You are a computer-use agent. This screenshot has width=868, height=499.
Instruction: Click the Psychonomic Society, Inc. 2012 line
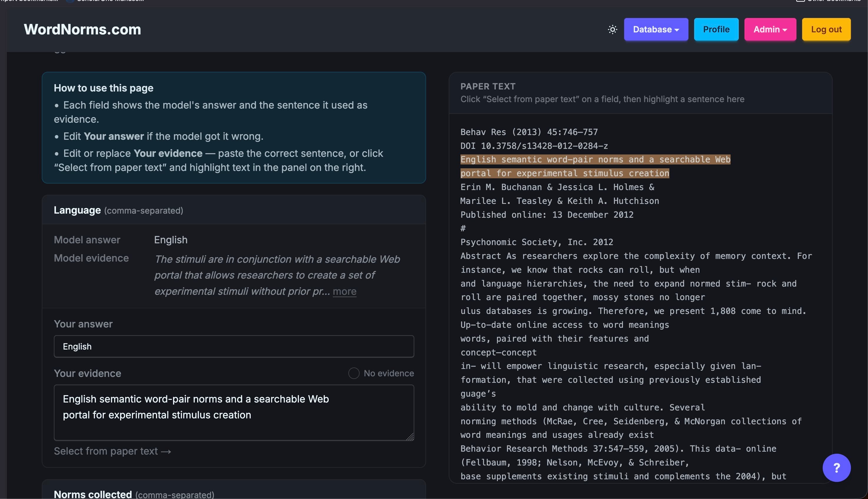pyautogui.click(x=536, y=242)
